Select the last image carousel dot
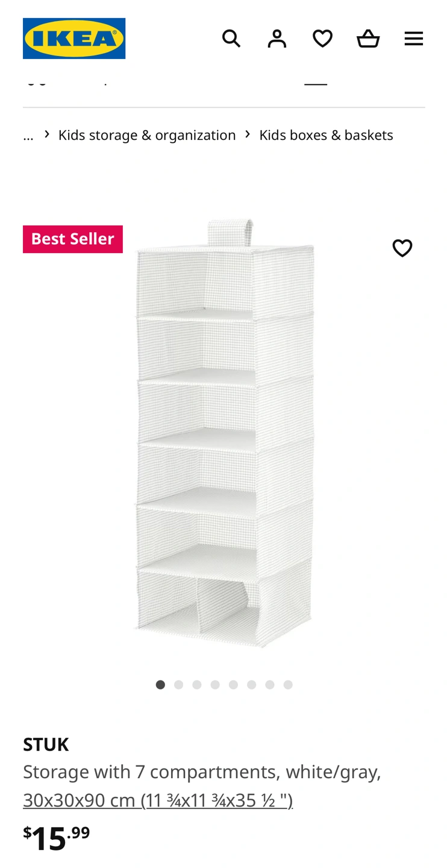Image resolution: width=447 pixels, height=868 pixels. [288, 685]
